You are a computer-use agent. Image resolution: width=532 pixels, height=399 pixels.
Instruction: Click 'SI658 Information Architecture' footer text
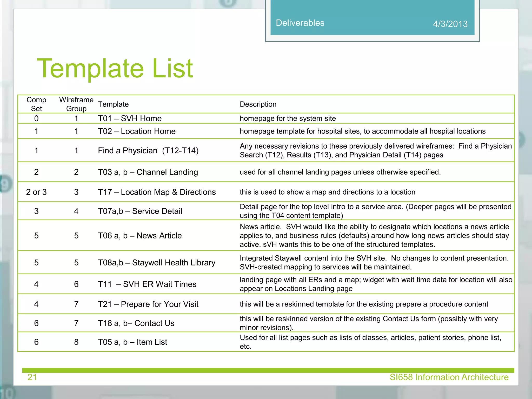coord(449,377)
